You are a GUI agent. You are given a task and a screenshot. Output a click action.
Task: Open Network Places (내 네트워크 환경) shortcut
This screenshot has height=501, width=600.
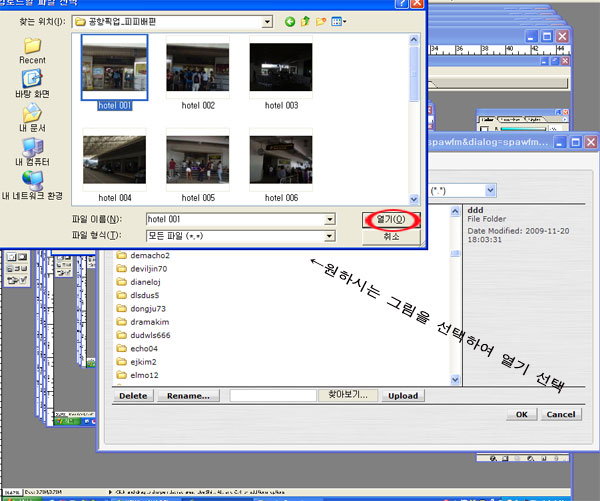[x=32, y=184]
